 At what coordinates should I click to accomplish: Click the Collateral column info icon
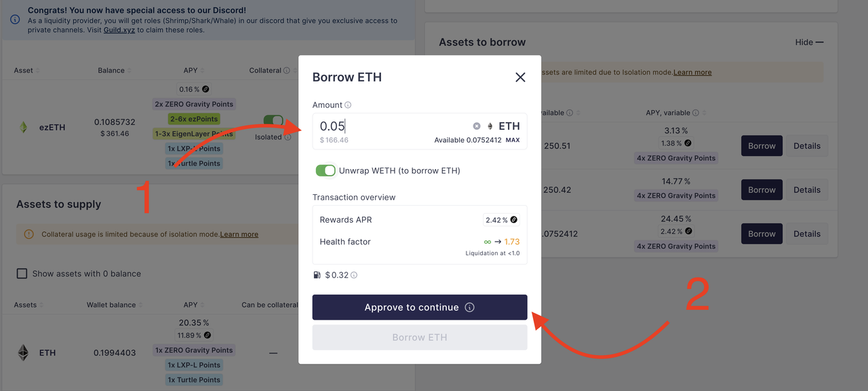[287, 71]
